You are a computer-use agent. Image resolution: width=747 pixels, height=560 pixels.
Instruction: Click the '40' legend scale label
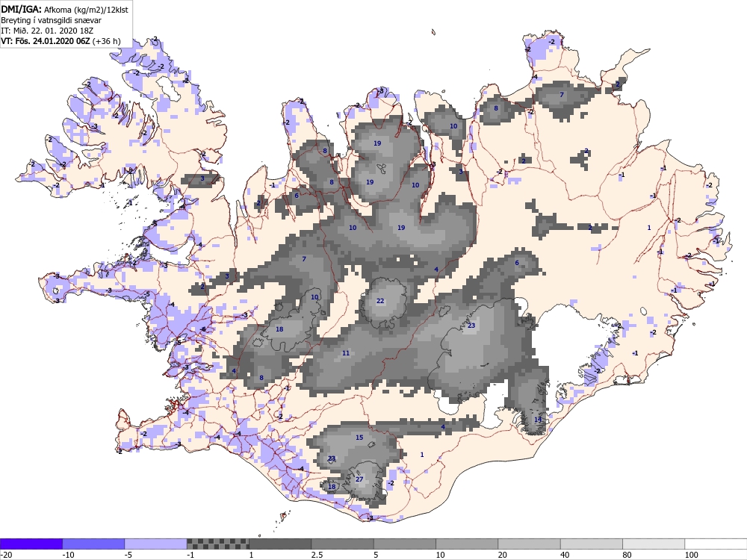click(x=565, y=555)
